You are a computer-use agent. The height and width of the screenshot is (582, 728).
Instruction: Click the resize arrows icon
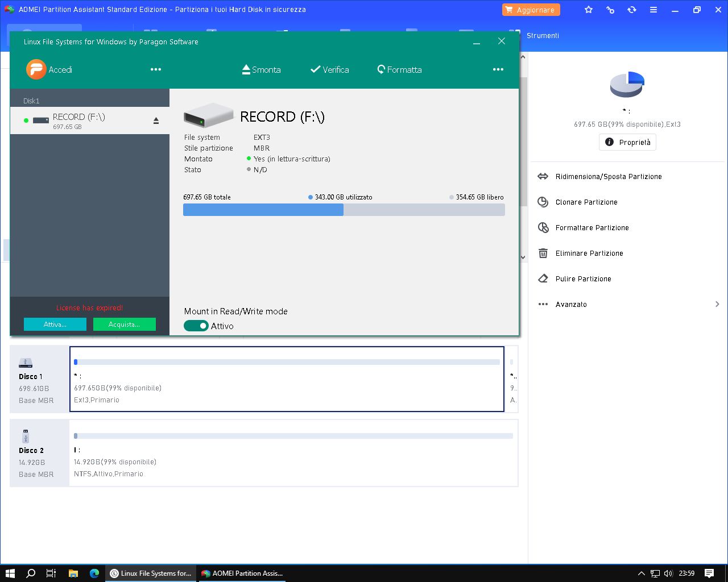(x=543, y=176)
